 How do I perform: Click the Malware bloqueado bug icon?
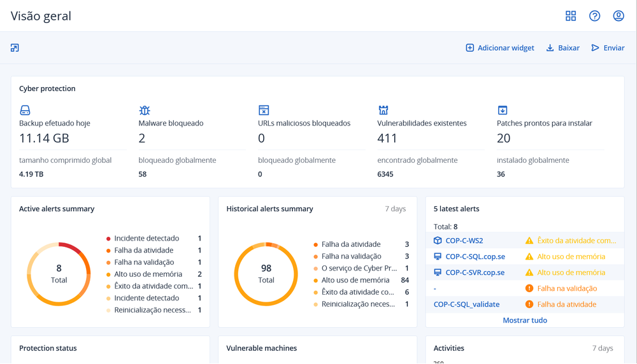[145, 110]
